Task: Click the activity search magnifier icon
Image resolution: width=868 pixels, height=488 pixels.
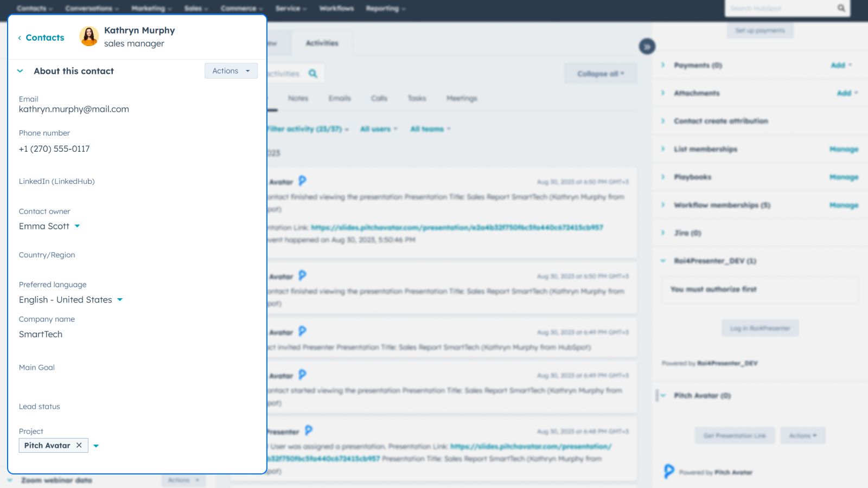Action: pyautogui.click(x=313, y=73)
